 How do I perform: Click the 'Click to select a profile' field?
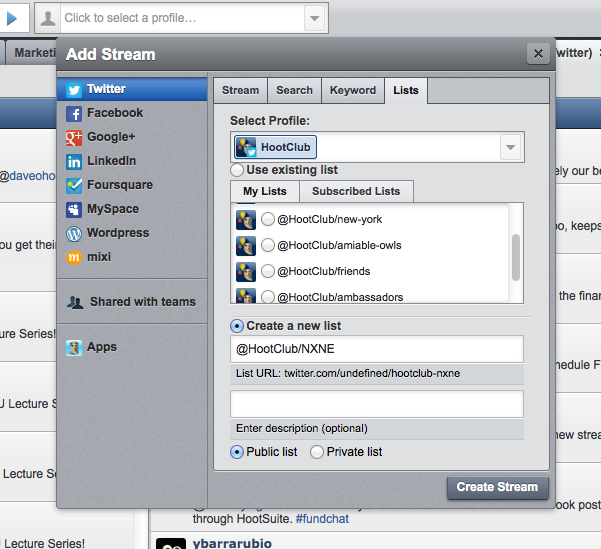pyautogui.click(x=182, y=18)
